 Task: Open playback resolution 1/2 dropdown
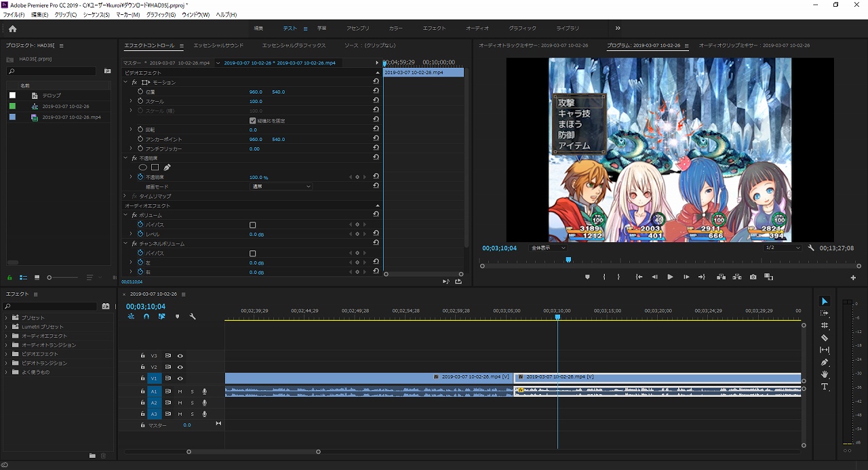tap(783, 248)
